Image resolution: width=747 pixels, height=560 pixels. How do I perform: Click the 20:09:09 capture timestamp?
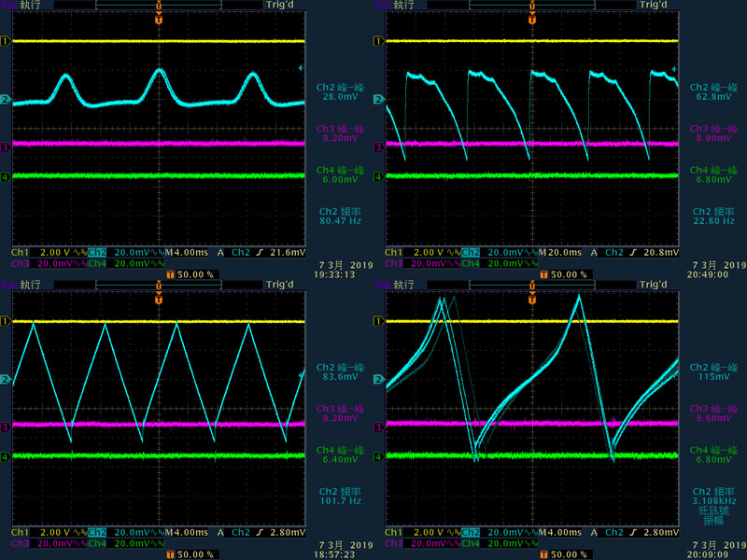click(x=708, y=554)
